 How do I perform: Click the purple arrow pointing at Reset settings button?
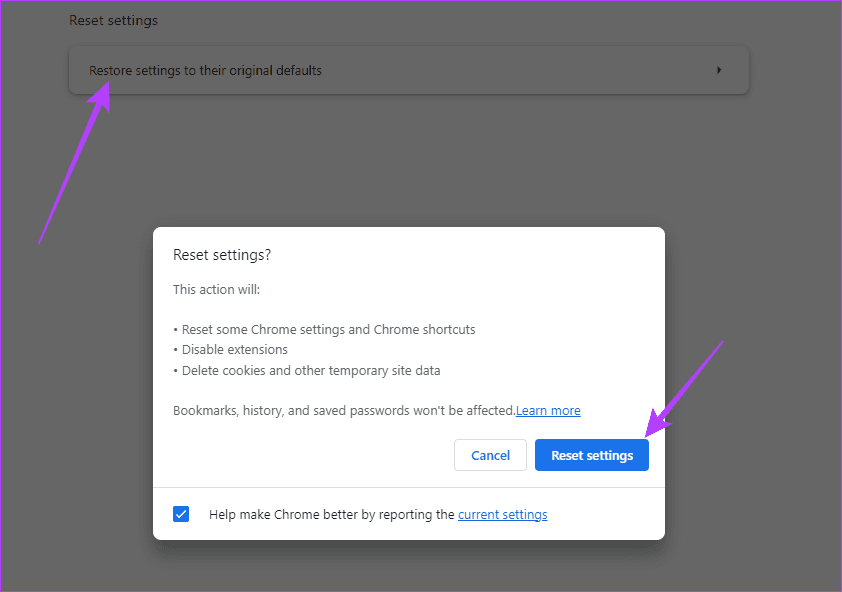(685, 387)
